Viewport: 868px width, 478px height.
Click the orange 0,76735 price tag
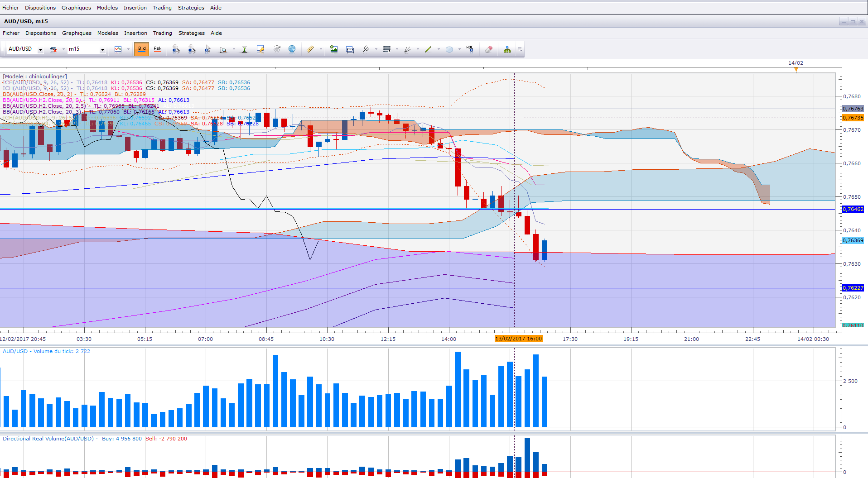[x=853, y=118]
